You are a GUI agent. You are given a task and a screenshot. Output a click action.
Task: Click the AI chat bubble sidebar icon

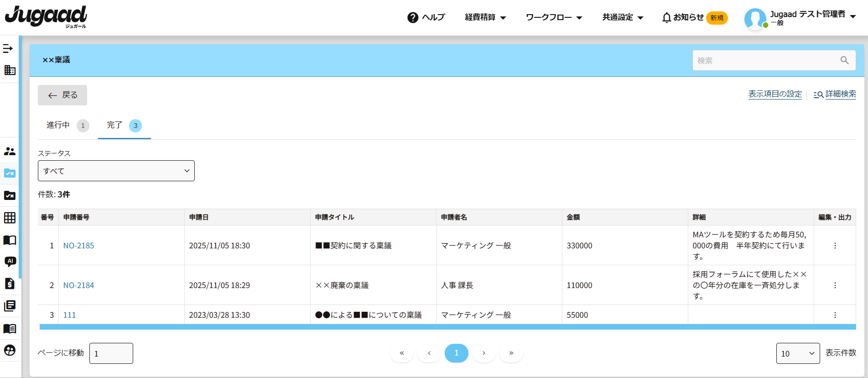point(10,262)
